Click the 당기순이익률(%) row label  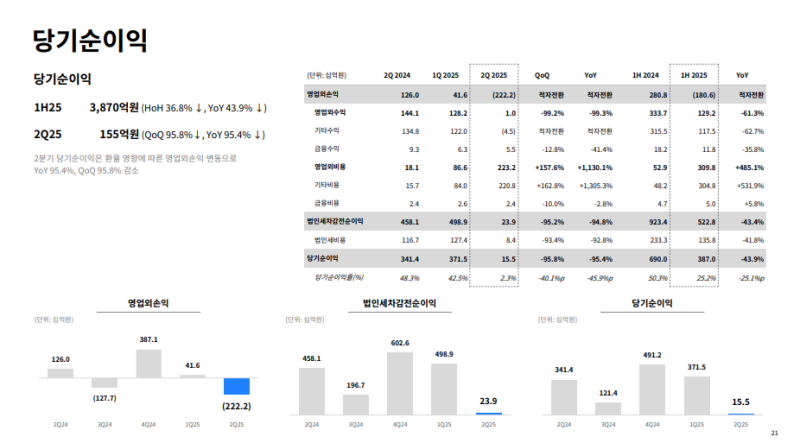point(338,276)
